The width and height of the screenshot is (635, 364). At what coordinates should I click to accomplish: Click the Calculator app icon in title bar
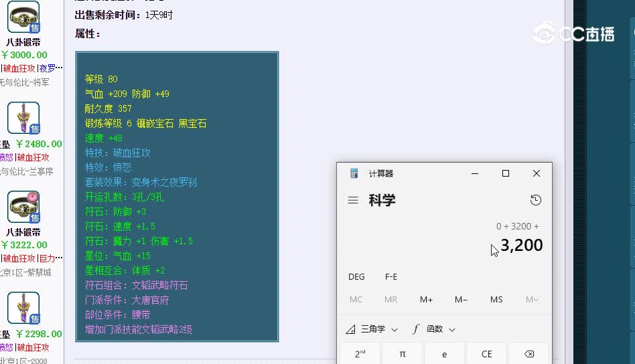pyautogui.click(x=354, y=173)
